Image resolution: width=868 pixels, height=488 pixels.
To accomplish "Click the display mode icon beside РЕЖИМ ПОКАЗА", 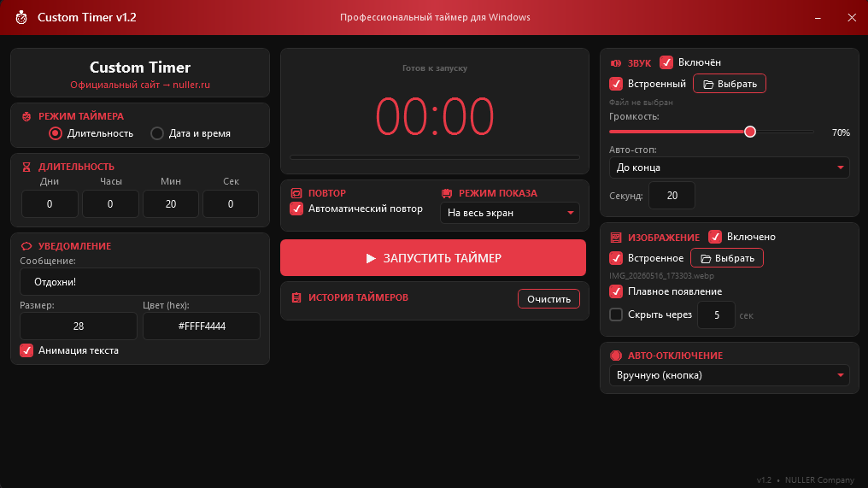I will [x=447, y=193].
